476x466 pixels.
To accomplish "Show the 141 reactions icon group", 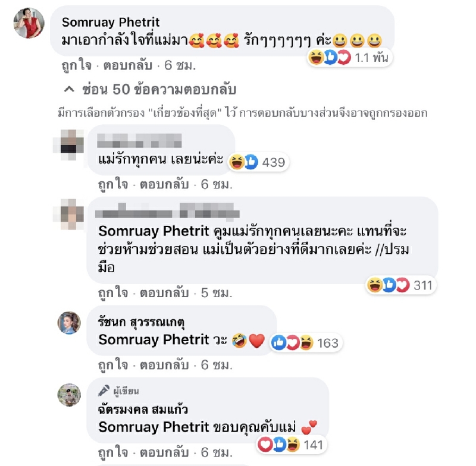I will [279, 445].
